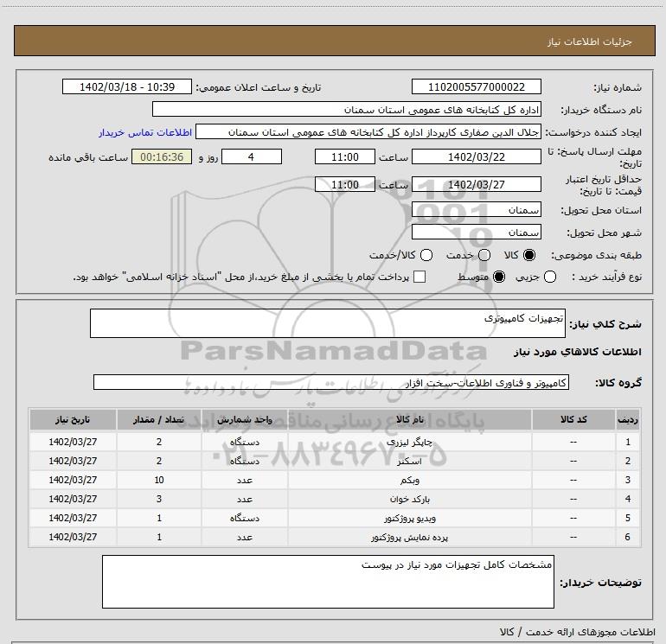The image size is (666, 644).
Task: Select the کالا/خدمت radio button
Action: 426,255
